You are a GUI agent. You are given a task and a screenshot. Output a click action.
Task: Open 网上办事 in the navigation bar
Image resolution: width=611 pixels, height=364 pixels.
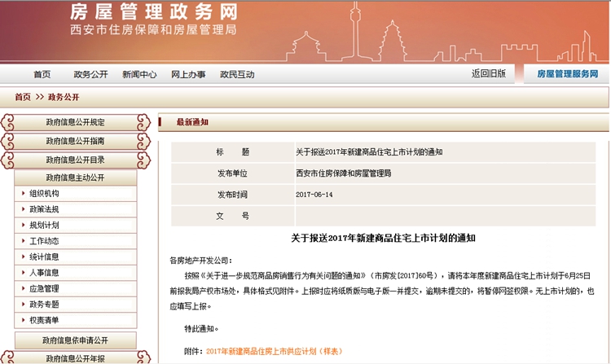[x=188, y=74]
